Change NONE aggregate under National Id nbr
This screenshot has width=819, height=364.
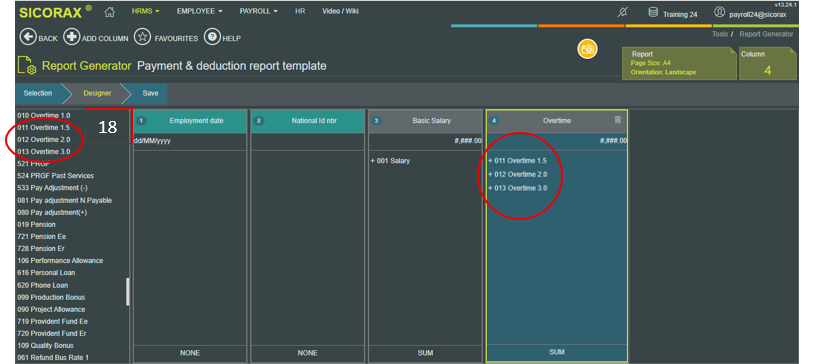[x=308, y=354]
